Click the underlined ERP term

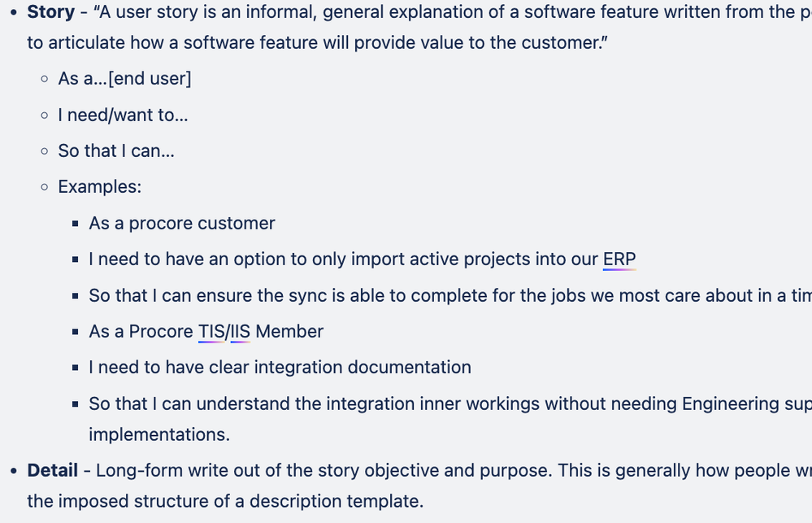(619, 259)
